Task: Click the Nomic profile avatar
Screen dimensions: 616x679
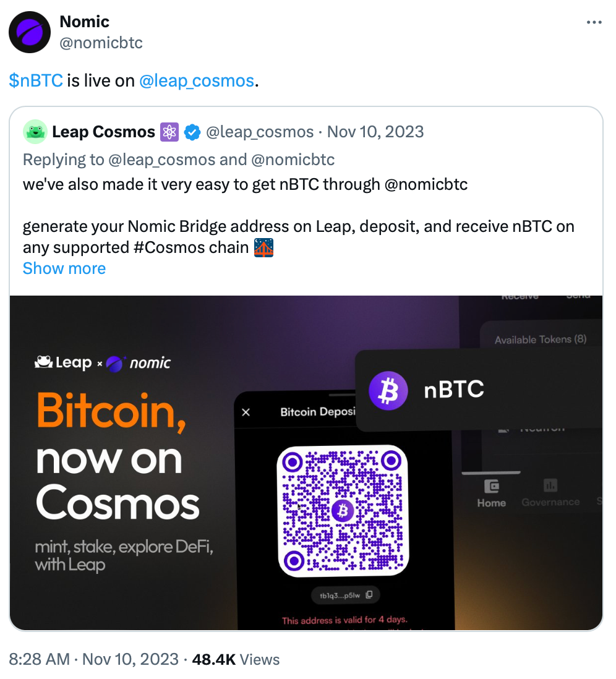Action: pos(30,32)
